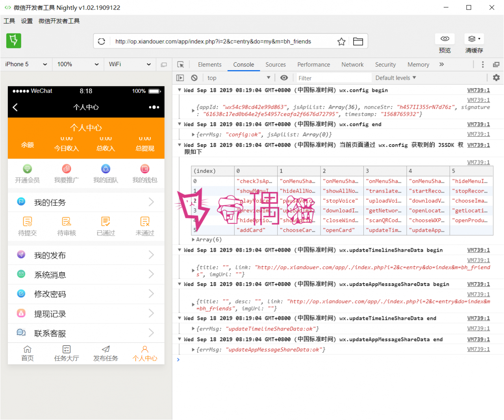The image size is (504, 420).
Task: Open the 工具 menu
Action: [x=9, y=21]
